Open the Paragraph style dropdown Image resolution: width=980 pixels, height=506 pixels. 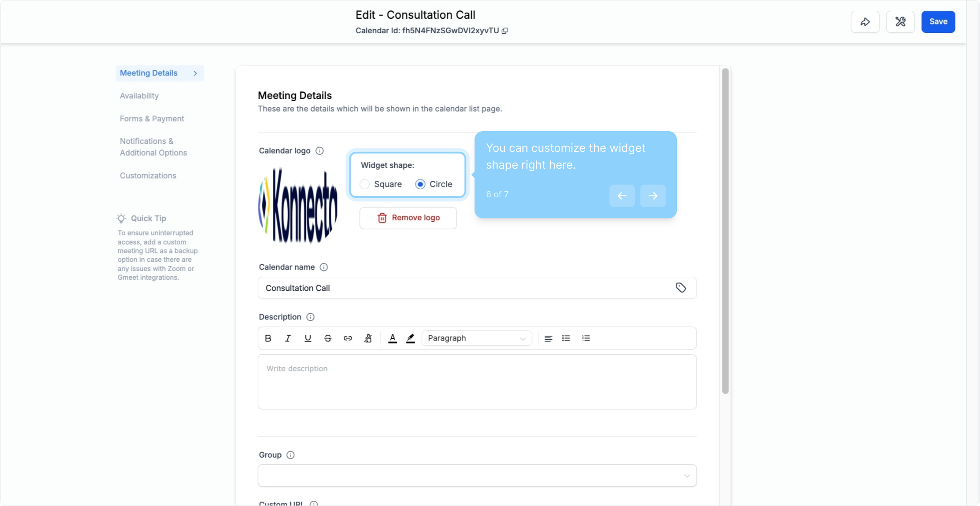pyautogui.click(x=476, y=338)
